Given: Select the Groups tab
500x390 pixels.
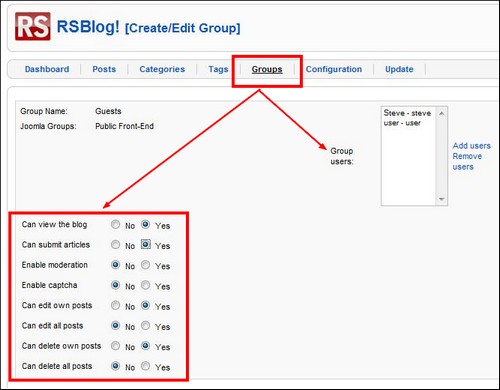Looking at the screenshot, I should pyautogui.click(x=267, y=69).
